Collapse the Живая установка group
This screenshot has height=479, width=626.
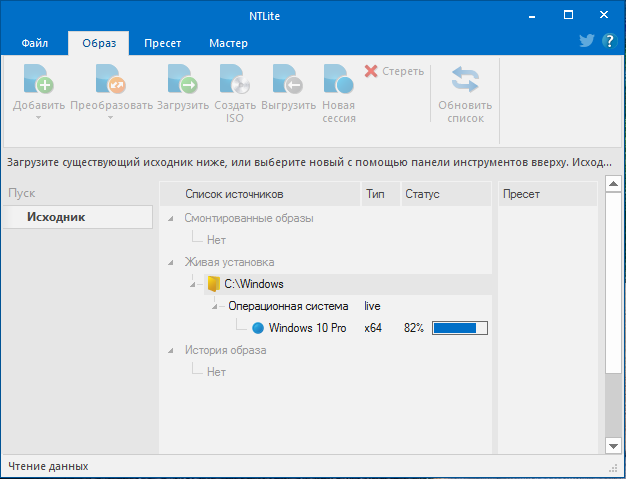tap(170, 263)
